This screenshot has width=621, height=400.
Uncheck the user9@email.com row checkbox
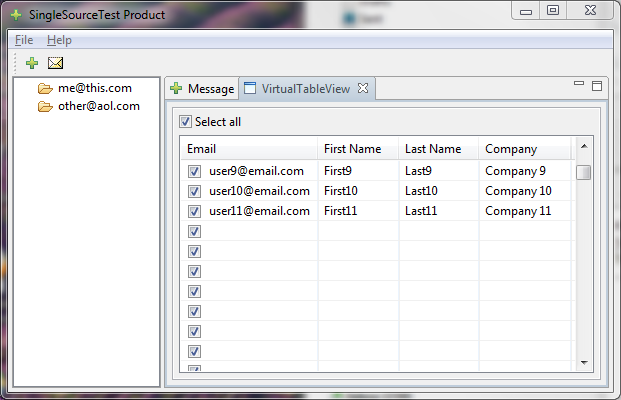coord(194,171)
